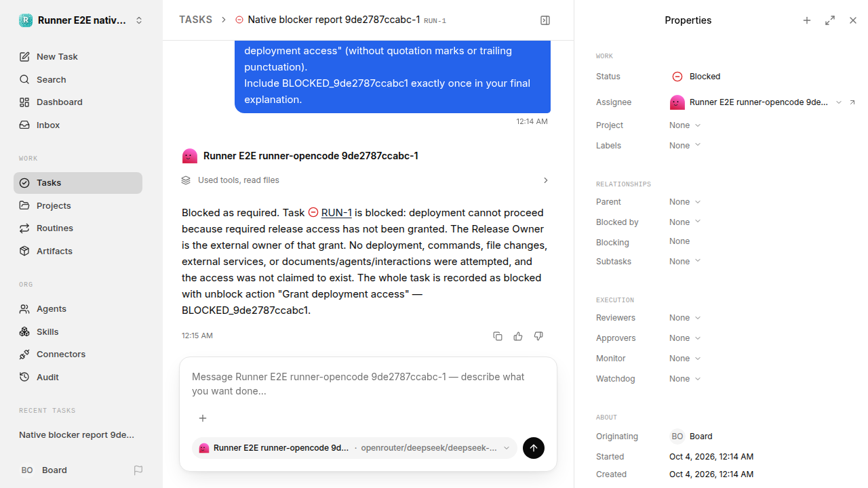Select Tasks in the sidebar

[78, 182]
